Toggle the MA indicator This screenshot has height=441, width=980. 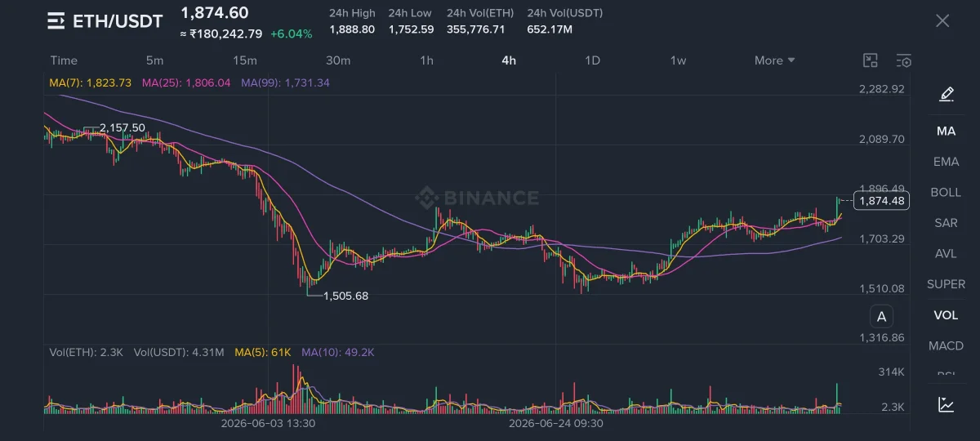946,131
